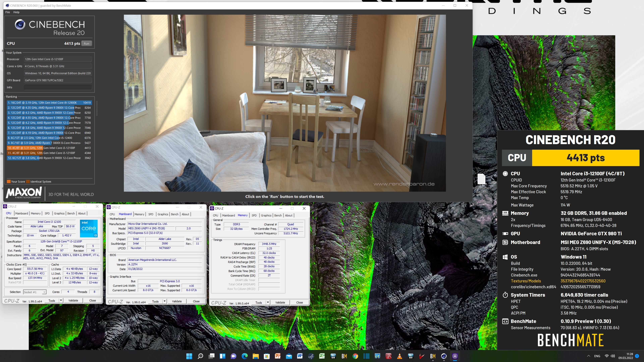
Task: Open File Explorer from the taskbar
Action: point(255,356)
